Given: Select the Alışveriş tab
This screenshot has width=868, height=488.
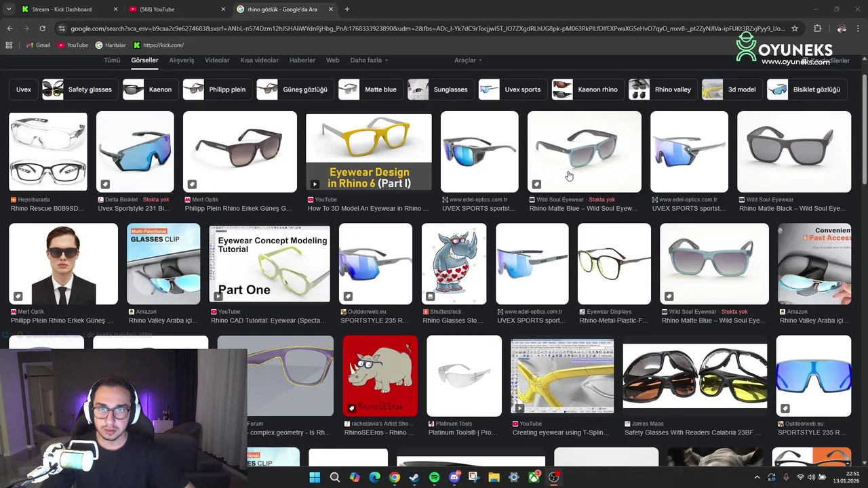Looking at the screenshot, I should (181, 60).
